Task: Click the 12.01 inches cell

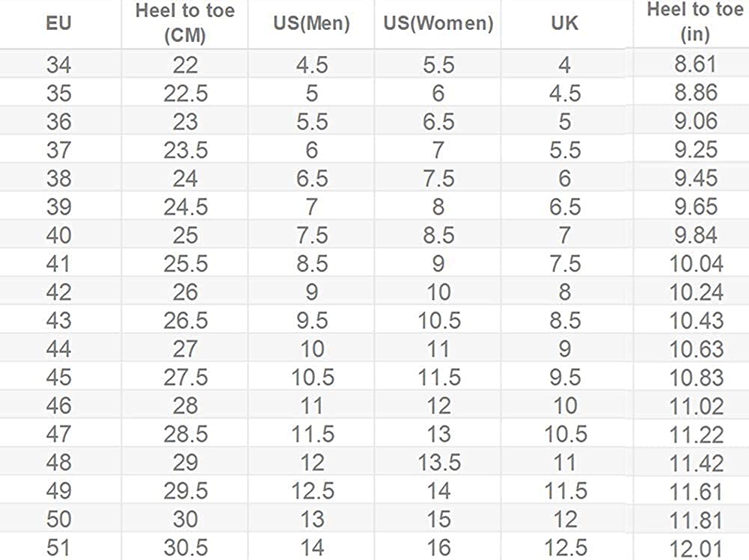Action: coord(696,547)
